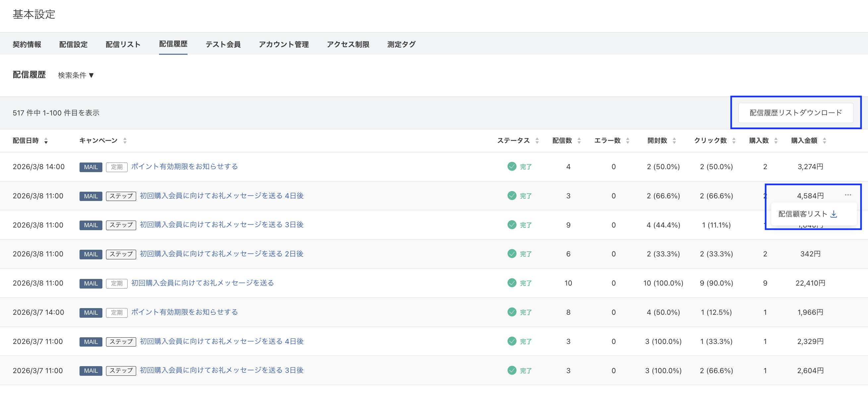This screenshot has height=394, width=868.
Task: Open the テスト会員 tab
Action: tap(223, 44)
